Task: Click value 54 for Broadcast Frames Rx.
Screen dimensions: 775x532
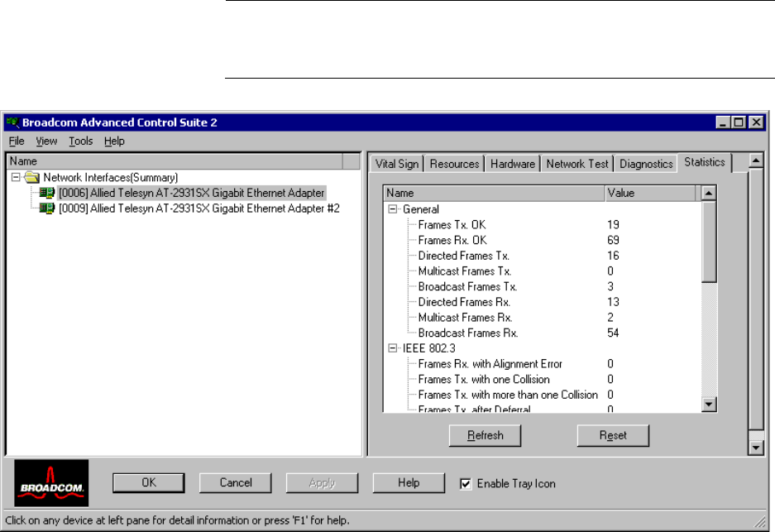Action: point(613,333)
